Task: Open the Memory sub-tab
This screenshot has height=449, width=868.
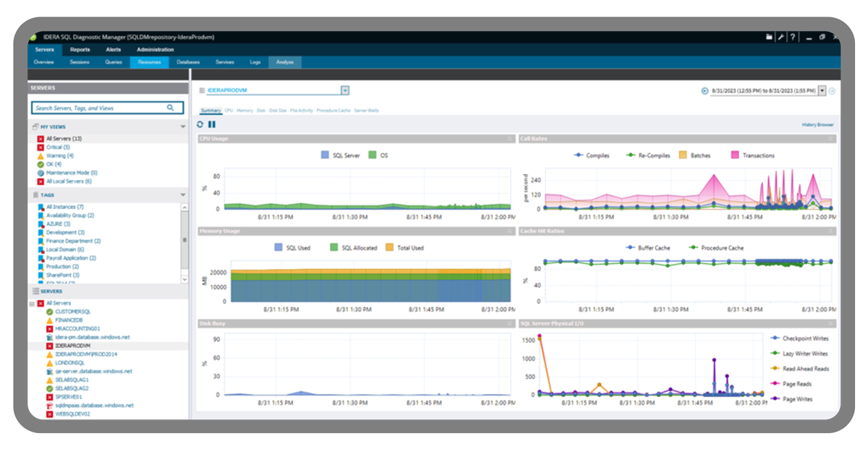Action: [245, 111]
